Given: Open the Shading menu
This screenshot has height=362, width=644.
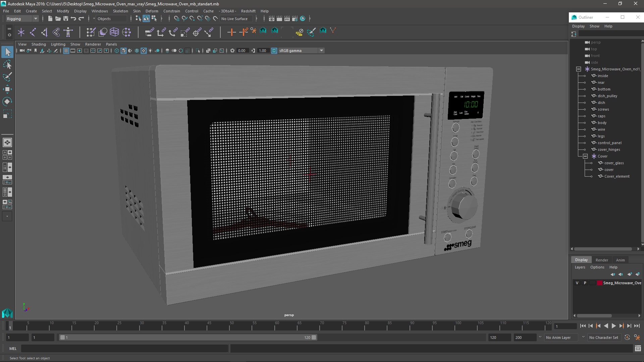Looking at the screenshot, I should pyautogui.click(x=39, y=44).
